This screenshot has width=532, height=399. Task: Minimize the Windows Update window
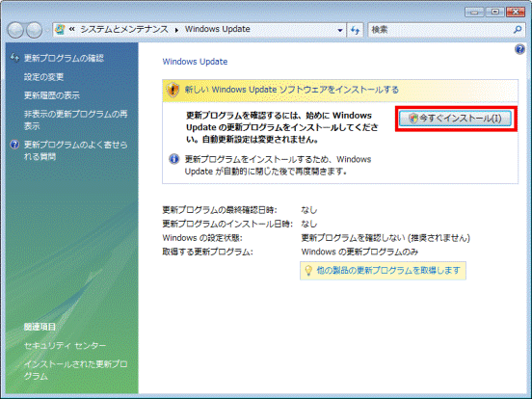click(474, 12)
